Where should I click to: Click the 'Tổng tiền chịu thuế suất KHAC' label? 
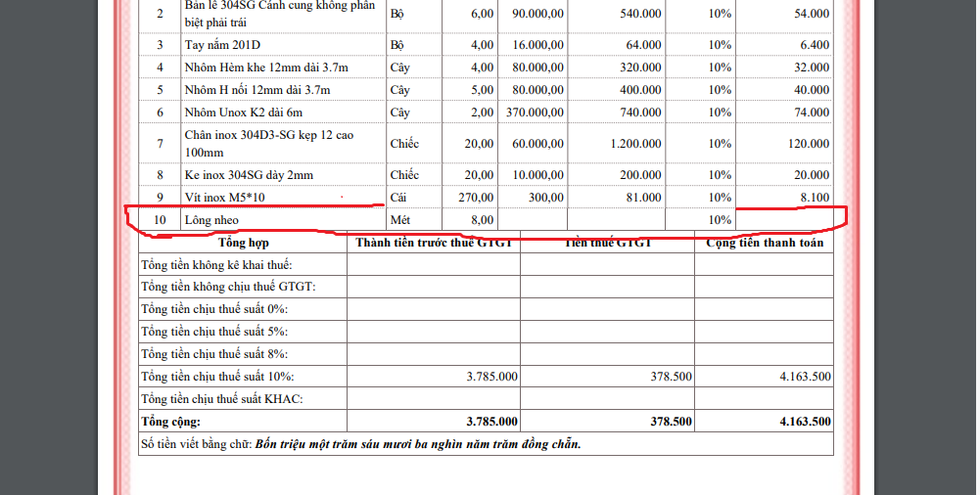coord(222,399)
